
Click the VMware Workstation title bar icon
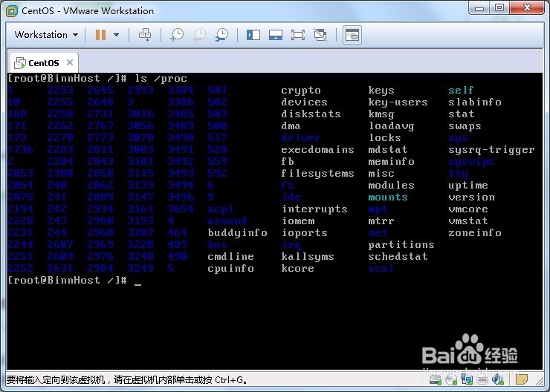pos(12,11)
